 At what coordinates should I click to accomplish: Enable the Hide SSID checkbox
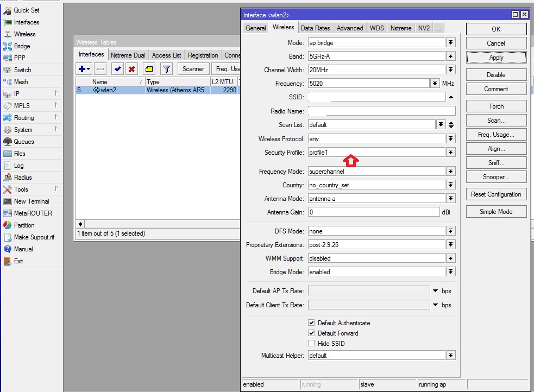coord(311,344)
